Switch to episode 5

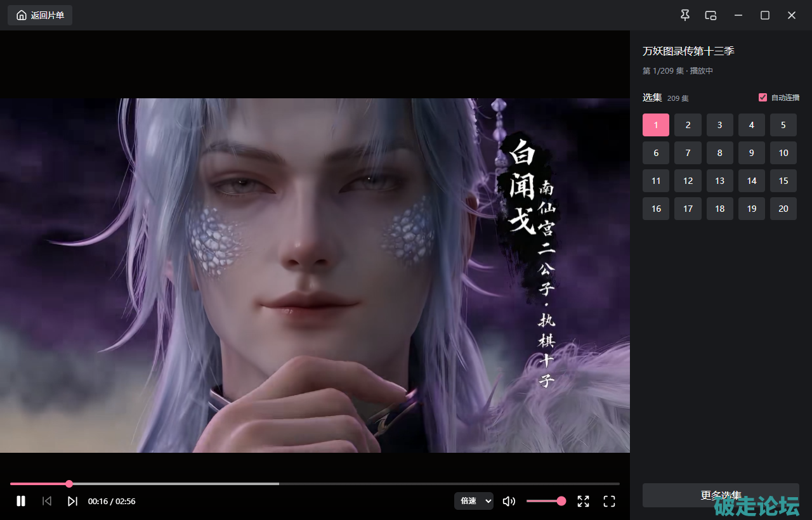pos(783,125)
